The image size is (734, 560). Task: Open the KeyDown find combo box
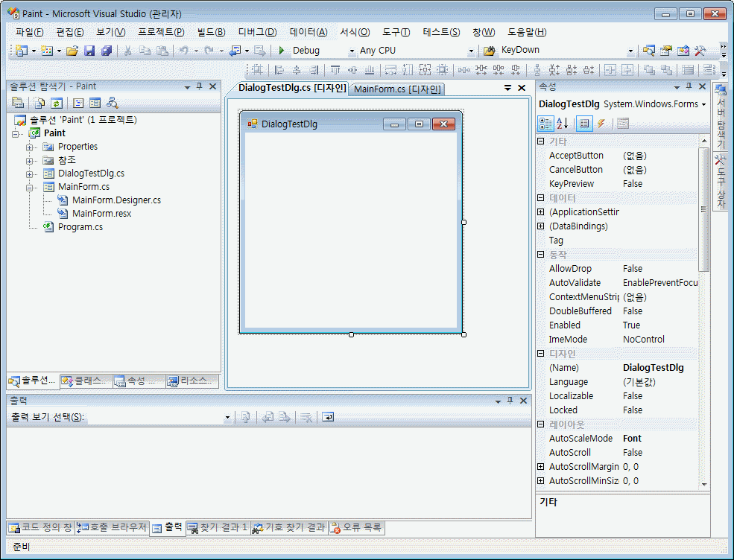pos(630,51)
